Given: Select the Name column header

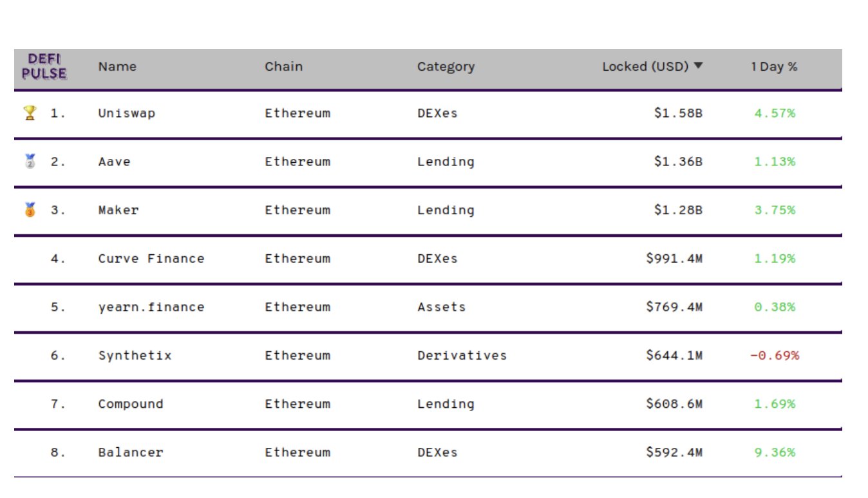Looking at the screenshot, I should coord(117,66).
